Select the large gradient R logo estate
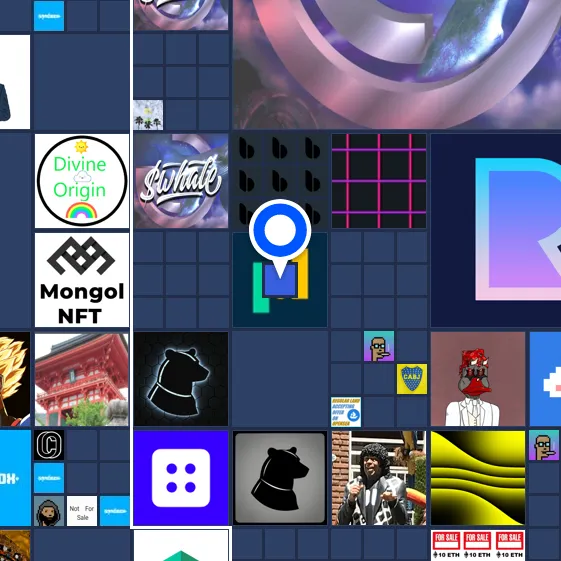Viewport: 561px width, 561px height. (x=496, y=230)
